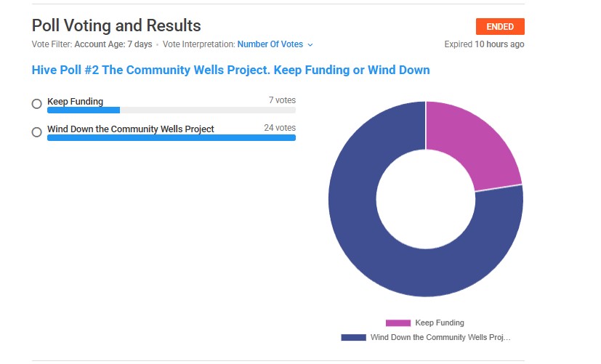Click the Wind Down project progress bar
The height and width of the screenshot is (364, 601).
tap(171, 137)
